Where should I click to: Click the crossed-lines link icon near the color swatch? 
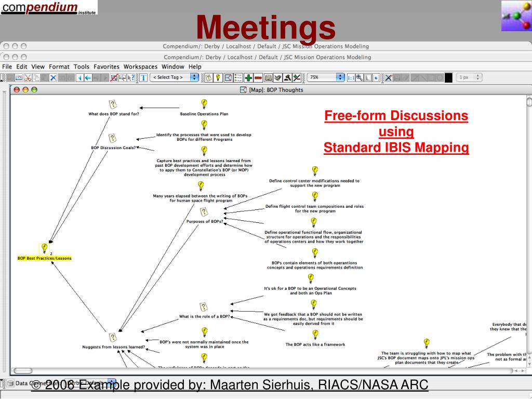(x=389, y=78)
